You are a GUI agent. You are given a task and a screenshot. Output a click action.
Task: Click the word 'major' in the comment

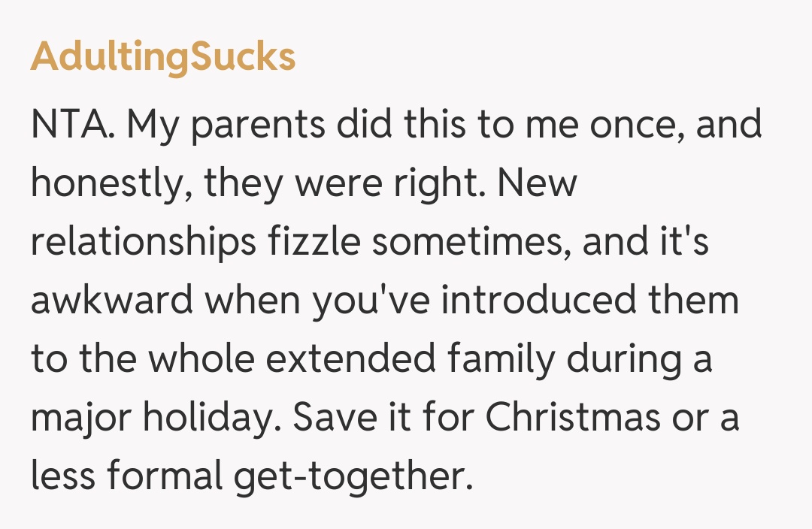point(73,419)
